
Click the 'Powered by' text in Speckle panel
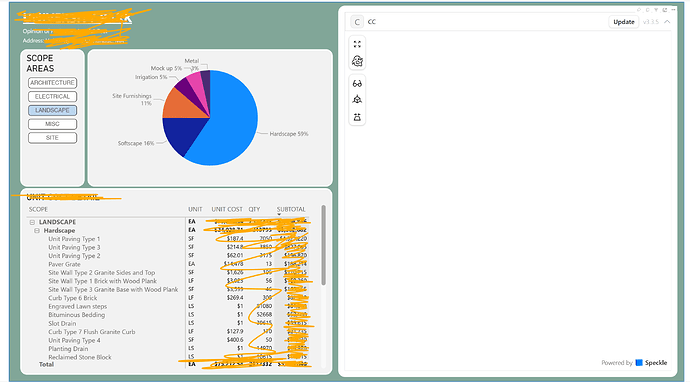tap(617, 363)
